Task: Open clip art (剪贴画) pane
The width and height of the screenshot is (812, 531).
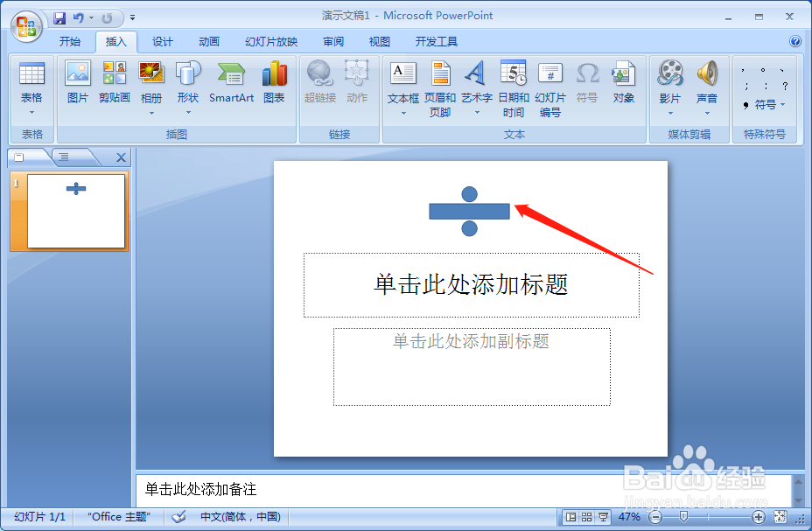Action: click(x=115, y=82)
